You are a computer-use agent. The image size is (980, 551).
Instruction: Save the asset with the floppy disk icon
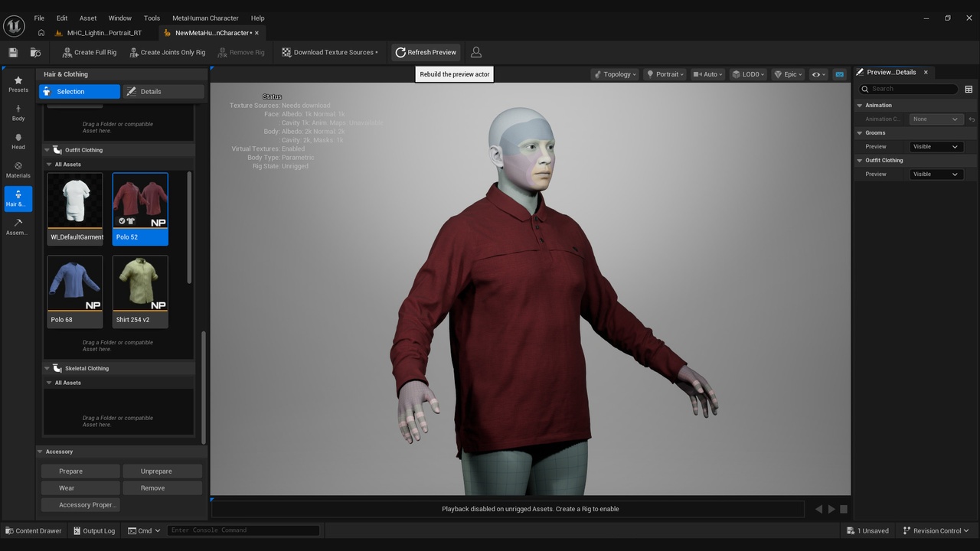pyautogui.click(x=13, y=52)
